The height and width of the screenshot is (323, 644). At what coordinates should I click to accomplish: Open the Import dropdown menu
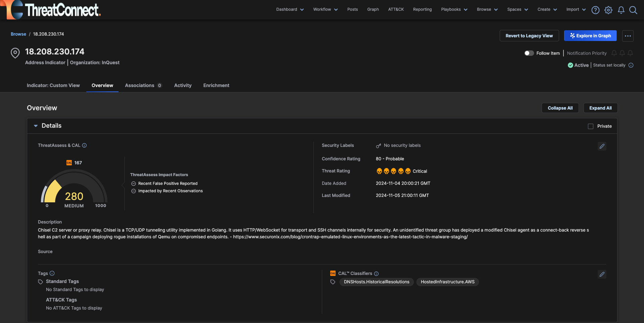pos(576,9)
